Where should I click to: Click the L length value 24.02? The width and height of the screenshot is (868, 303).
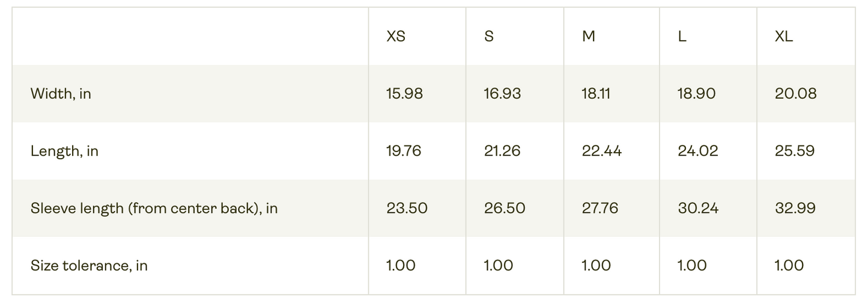click(x=698, y=151)
